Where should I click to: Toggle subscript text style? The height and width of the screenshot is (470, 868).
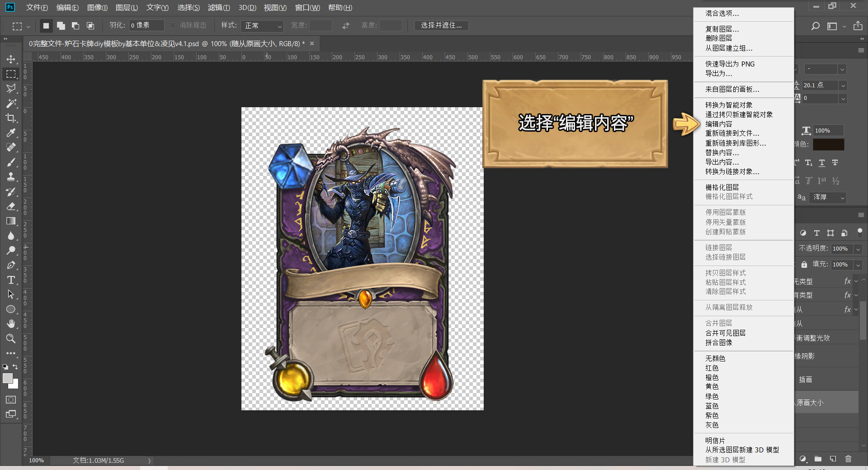coord(809,163)
